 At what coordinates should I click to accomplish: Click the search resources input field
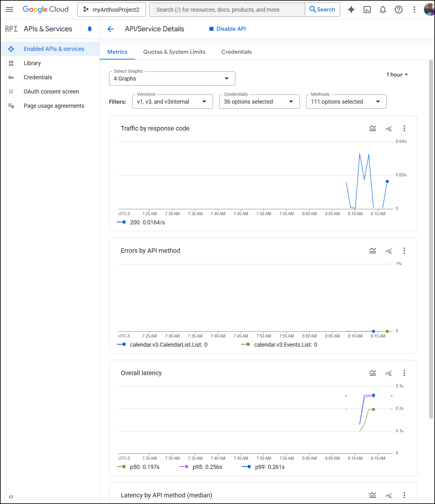(x=227, y=10)
